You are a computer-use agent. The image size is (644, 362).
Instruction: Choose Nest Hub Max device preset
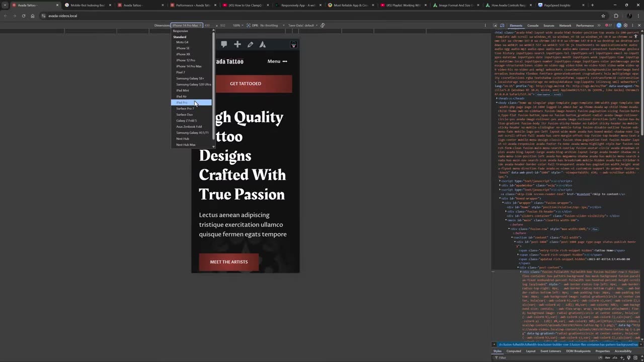pos(191,145)
